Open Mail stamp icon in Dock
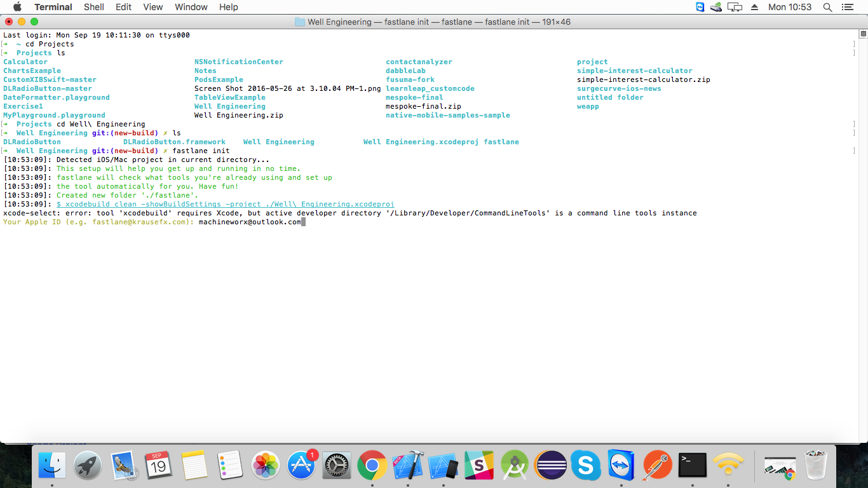This screenshot has width=868, height=488. 123,466
